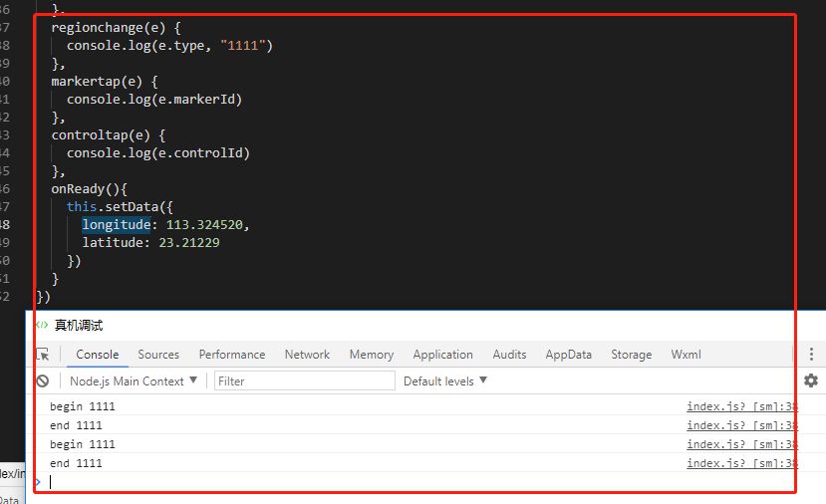Expand the Default levels dropdown

(445, 380)
